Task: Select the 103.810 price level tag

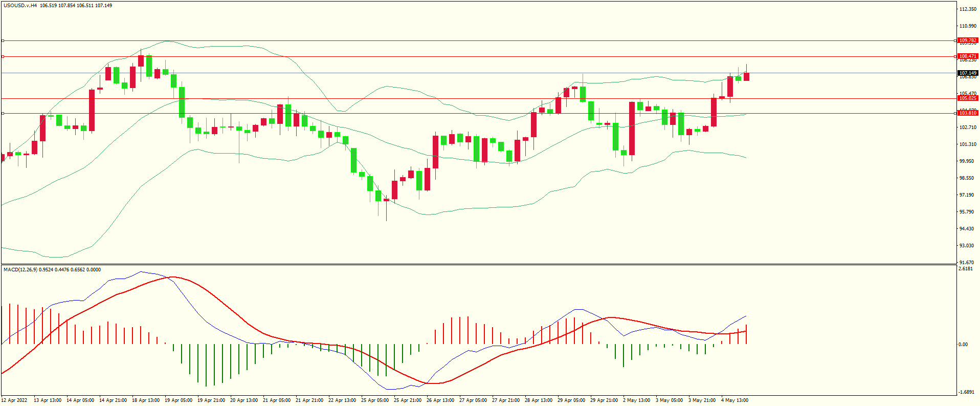Action: coord(968,113)
